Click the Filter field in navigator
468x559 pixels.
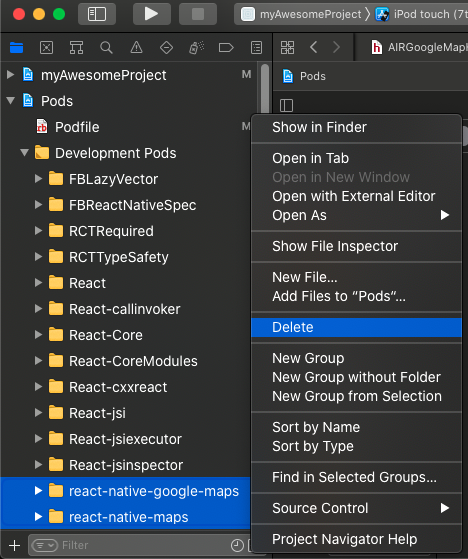click(x=129, y=545)
